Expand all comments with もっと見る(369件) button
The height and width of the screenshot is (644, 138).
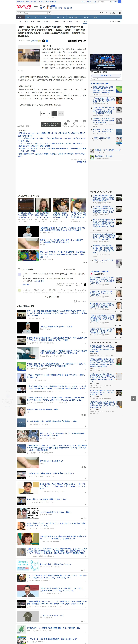pos(52,297)
